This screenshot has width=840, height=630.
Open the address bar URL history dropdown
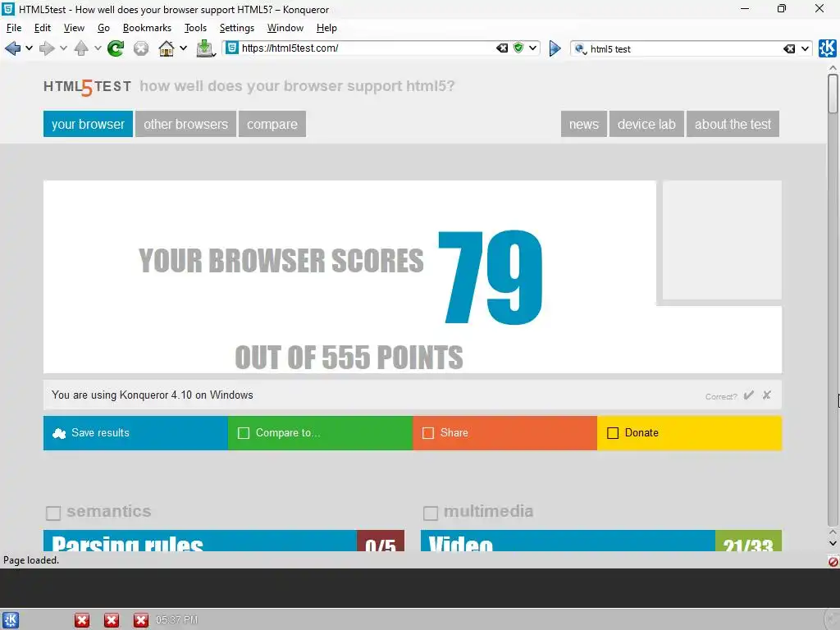tap(532, 48)
